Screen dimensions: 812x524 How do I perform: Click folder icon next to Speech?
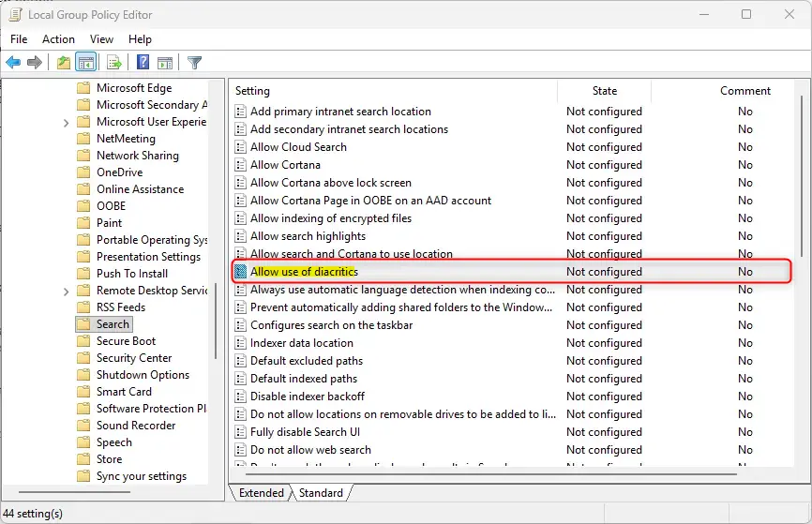tap(83, 442)
